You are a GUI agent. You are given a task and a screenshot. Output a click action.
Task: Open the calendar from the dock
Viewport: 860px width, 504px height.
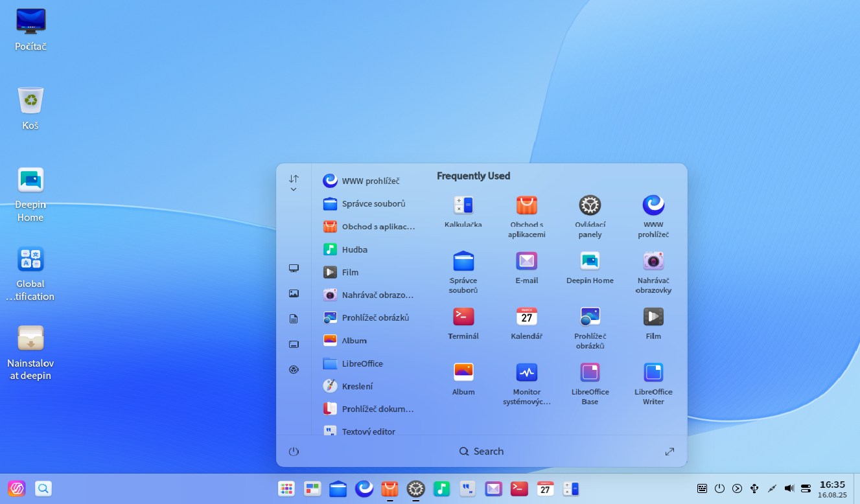(x=545, y=489)
